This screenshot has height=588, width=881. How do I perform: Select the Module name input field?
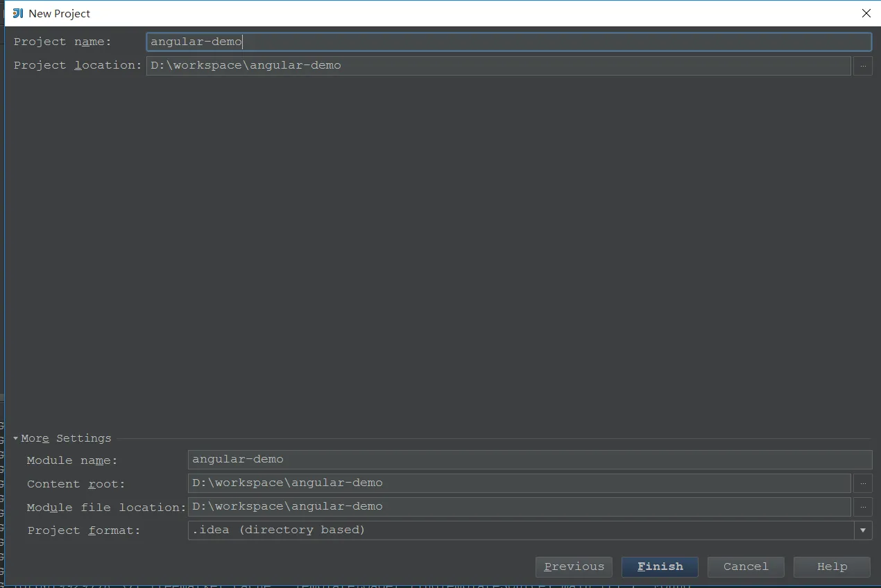tap(530, 460)
